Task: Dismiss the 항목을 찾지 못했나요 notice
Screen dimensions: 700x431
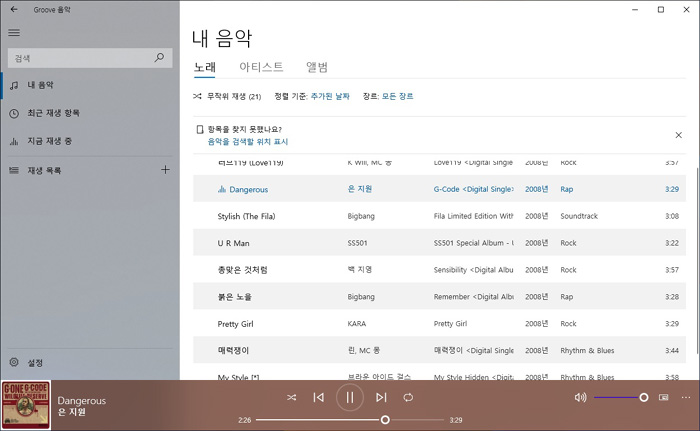Action: click(x=679, y=135)
